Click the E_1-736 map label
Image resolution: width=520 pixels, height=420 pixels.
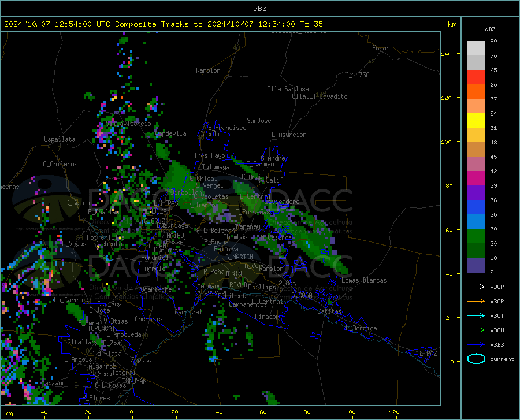[357, 75]
